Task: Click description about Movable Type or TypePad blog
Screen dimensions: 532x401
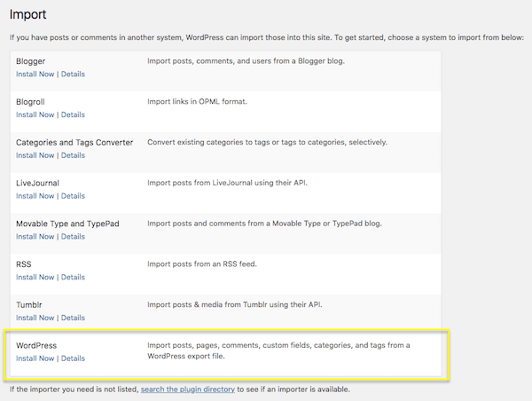Action: point(264,224)
